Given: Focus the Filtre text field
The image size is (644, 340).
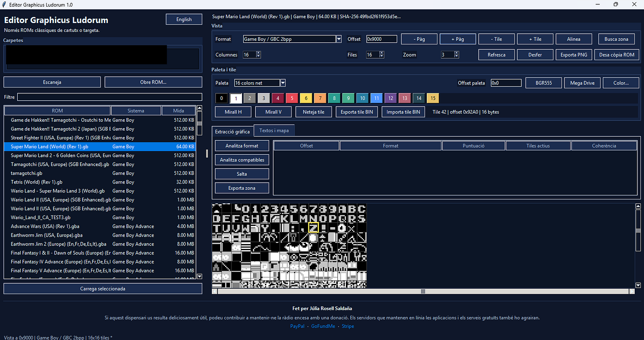Looking at the screenshot, I should [109, 97].
